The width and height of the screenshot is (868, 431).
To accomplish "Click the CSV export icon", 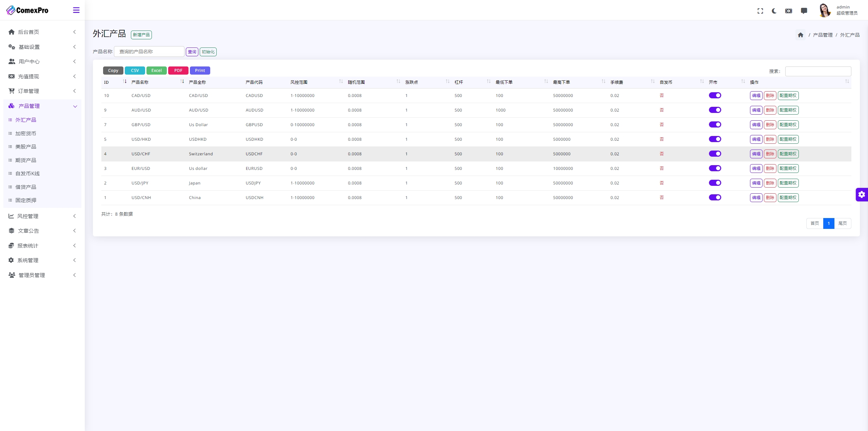I will pyautogui.click(x=135, y=70).
